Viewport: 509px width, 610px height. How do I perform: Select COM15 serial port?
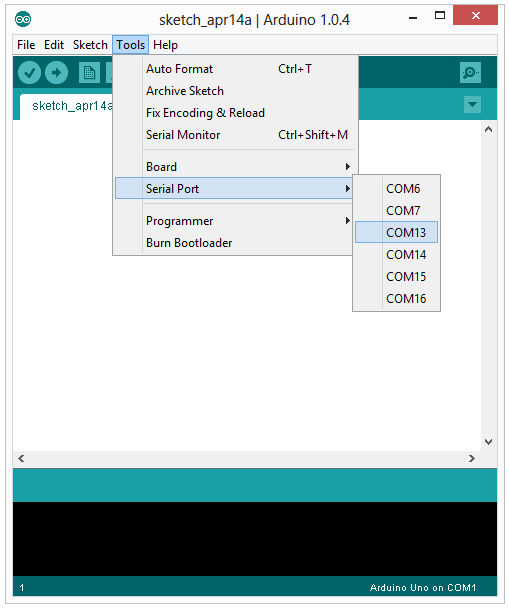coord(397,277)
